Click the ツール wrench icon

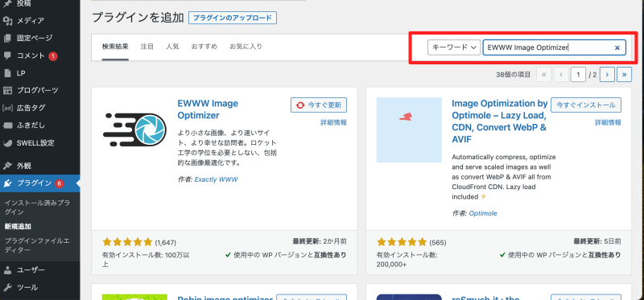7,287
